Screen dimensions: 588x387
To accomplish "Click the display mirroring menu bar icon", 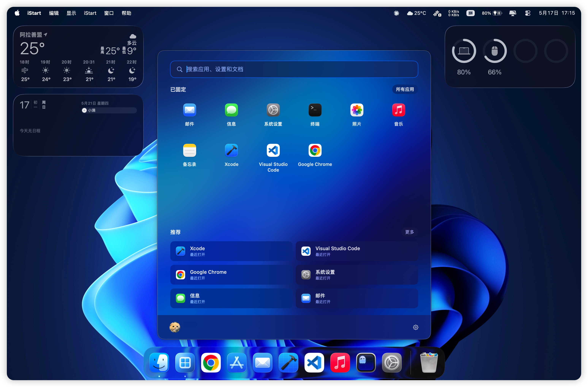I will pyautogui.click(x=513, y=13).
